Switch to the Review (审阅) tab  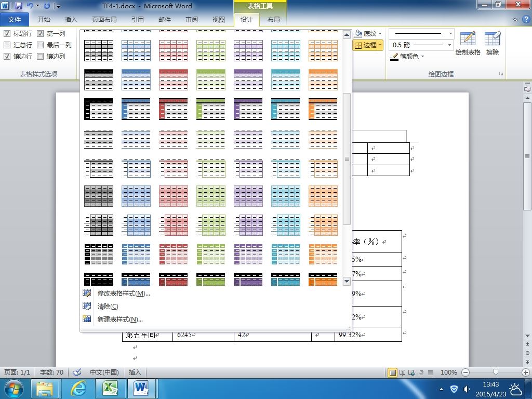tap(192, 20)
